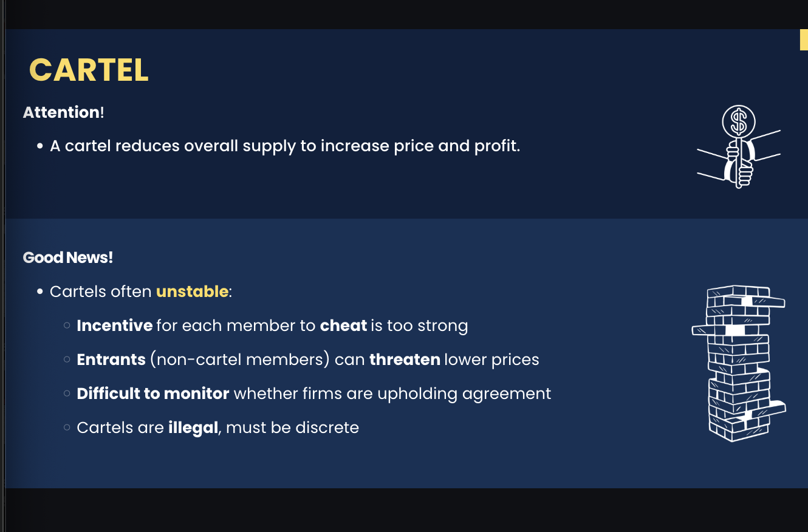Click the hand holding dollar key icon

coord(738,146)
